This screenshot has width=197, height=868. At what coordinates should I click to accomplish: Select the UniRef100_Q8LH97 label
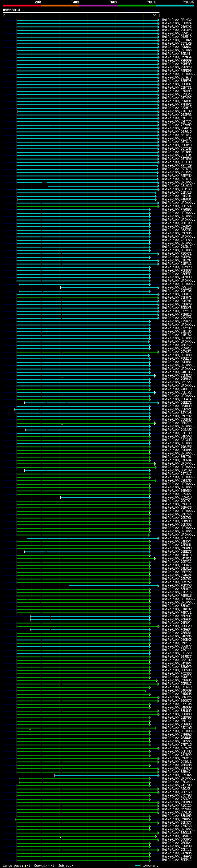(x=177, y=84)
